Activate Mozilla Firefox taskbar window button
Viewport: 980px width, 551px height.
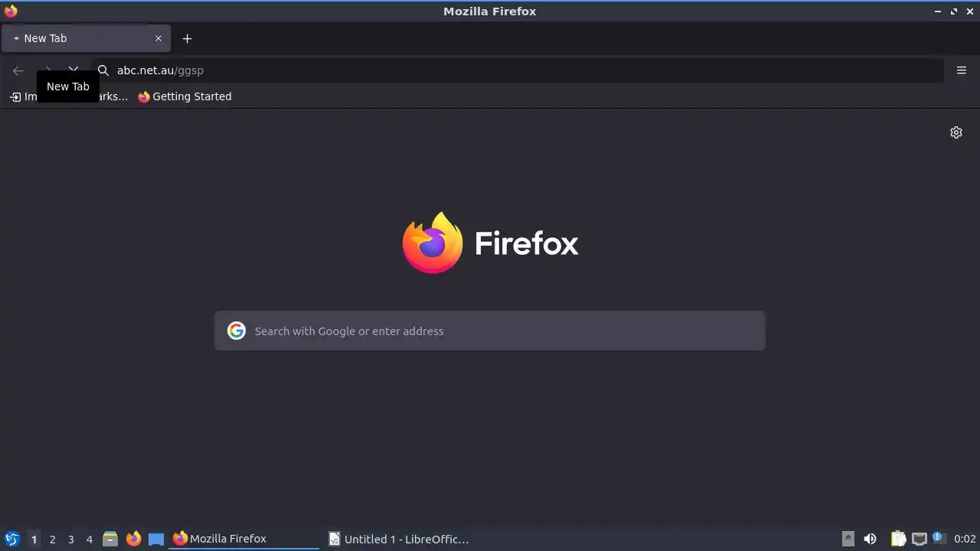pos(245,539)
